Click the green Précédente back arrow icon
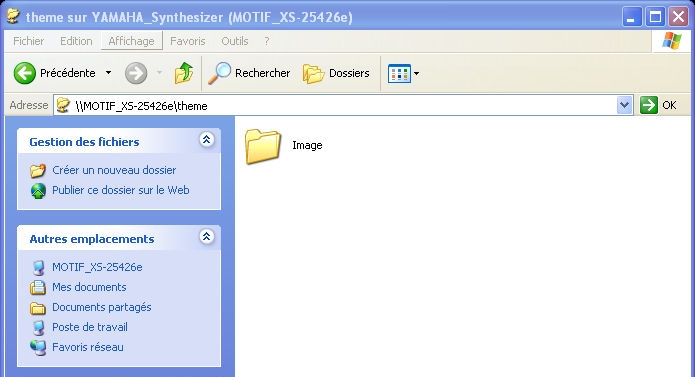This screenshot has height=377, width=695. [24, 73]
